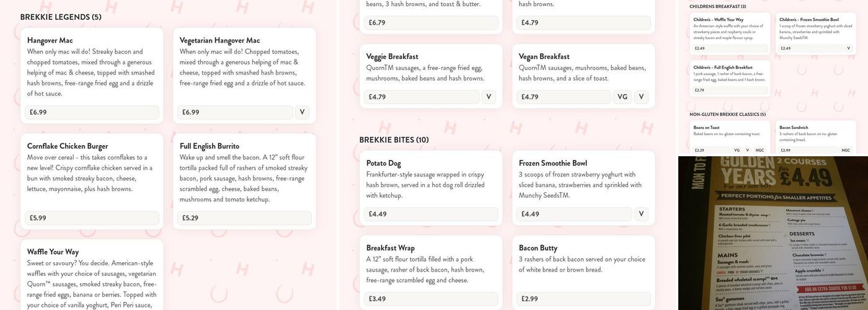Click the NGC badge on Beans on Toast
The width and height of the screenshot is (868, 310).
(759, 150)
